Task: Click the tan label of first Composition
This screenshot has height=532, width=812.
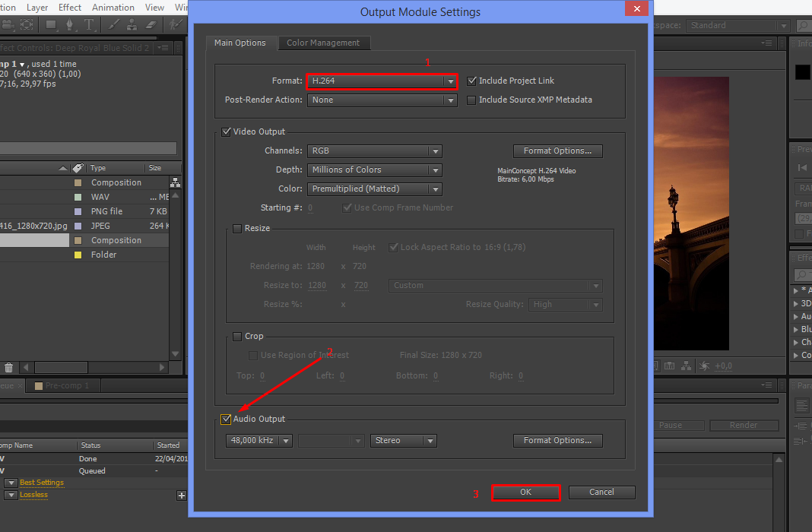Action: pos(78,182)
